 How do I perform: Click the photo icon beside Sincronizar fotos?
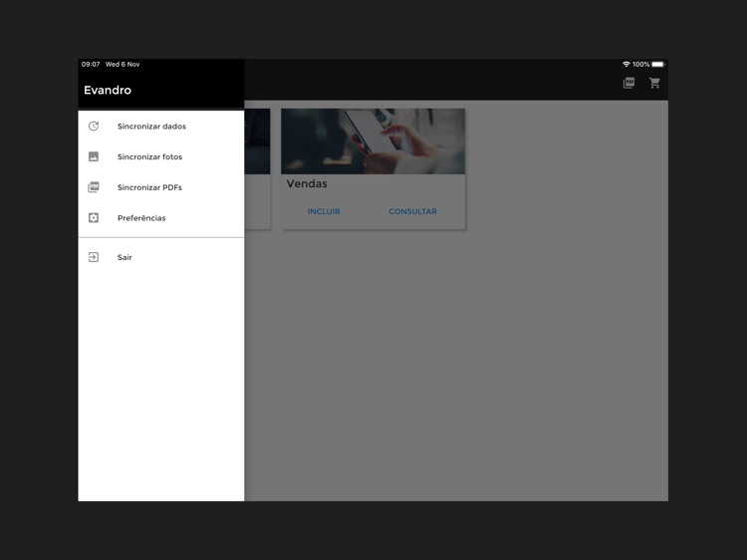[x=94, y=156]
